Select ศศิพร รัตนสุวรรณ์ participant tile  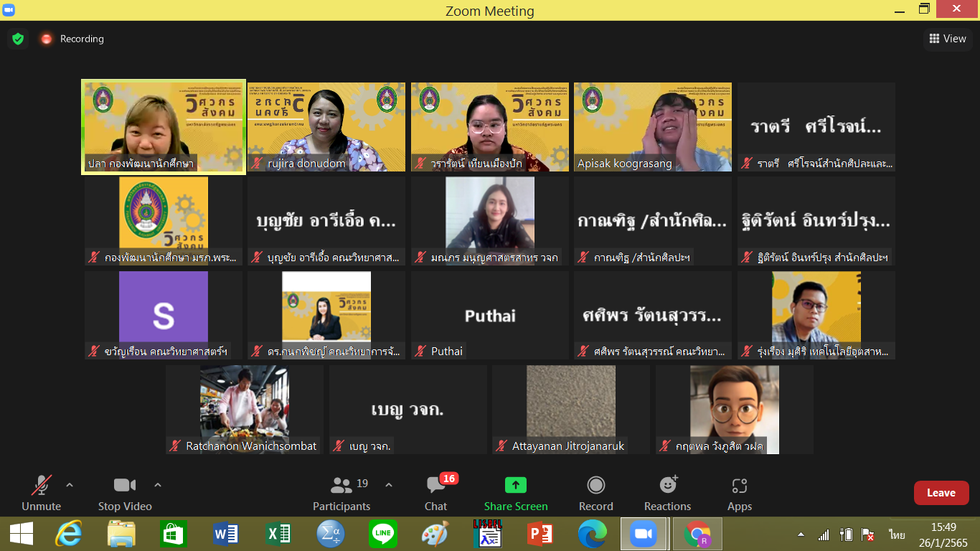pos(653,315)
